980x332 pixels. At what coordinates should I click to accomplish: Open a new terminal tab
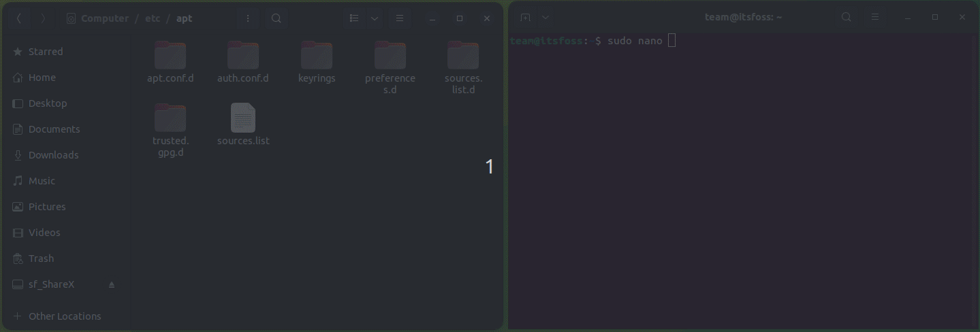pos(525,17)
